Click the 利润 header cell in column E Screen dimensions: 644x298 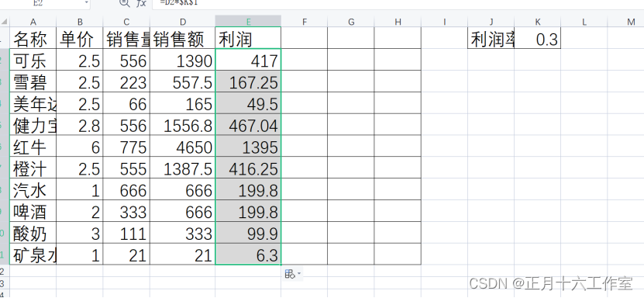(248, 38)
